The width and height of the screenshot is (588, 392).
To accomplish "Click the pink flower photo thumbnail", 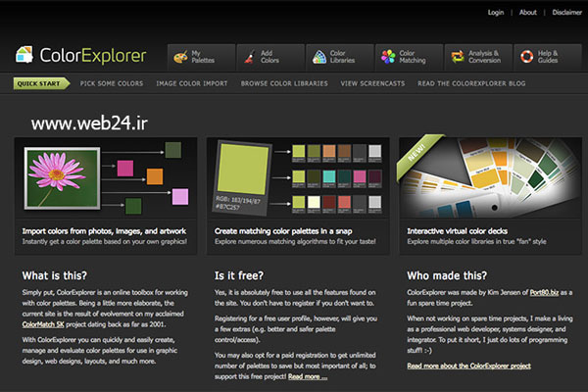I will pos(63,178).
